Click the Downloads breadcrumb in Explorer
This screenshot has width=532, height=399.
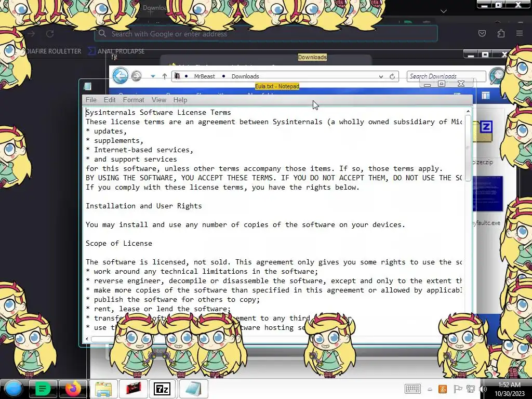pyautogui.click(x=245, y=76)
